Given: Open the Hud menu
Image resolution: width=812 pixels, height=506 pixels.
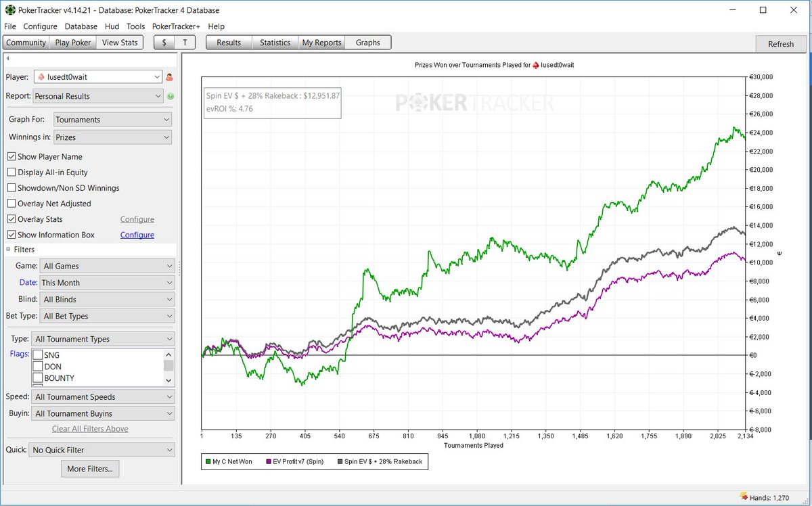Looking at the screenshot, I should (x=112, y=26).
